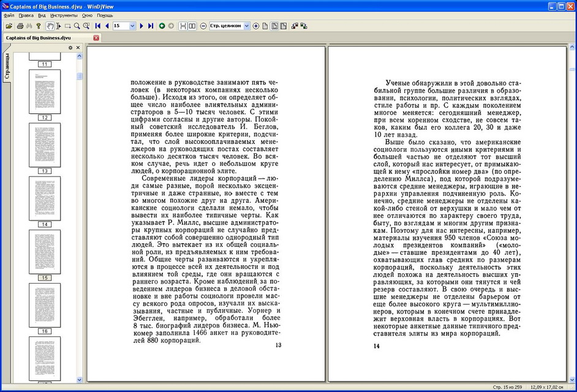This screenshot has height=392, width=577.
Task: Click the Print icon in toolbar
Action: 20,26
